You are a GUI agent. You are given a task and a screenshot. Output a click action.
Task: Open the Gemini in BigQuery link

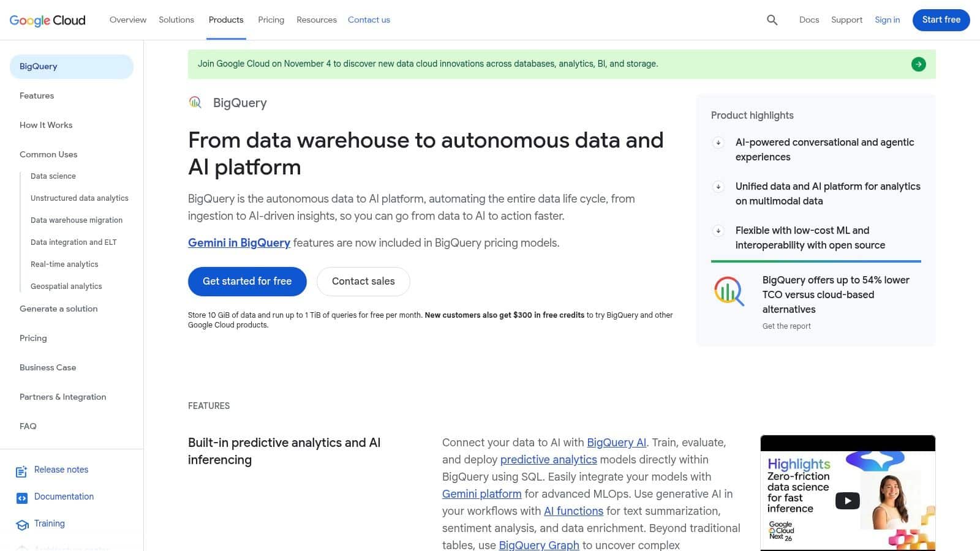(239, 243)
